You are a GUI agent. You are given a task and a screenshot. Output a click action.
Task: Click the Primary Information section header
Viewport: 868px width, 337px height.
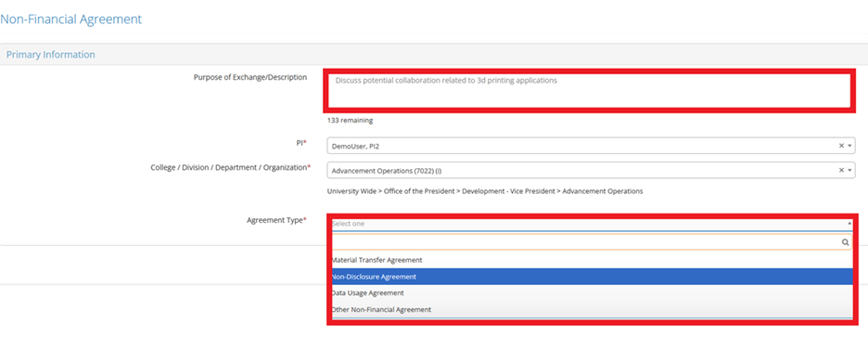coord(50,55)
